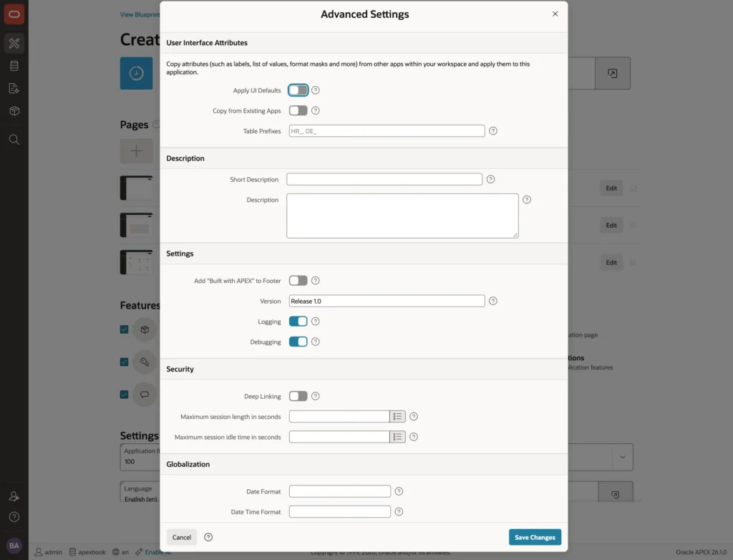Viewport: 733px width, 560px height.
Task: Open the View Blueprint link
Action: tap(140, 14)
